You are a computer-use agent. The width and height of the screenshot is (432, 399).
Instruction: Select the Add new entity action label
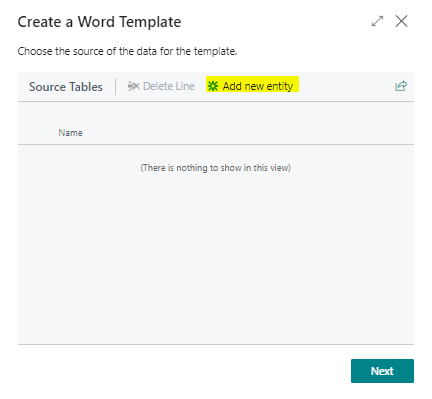(x=258, y=86)
